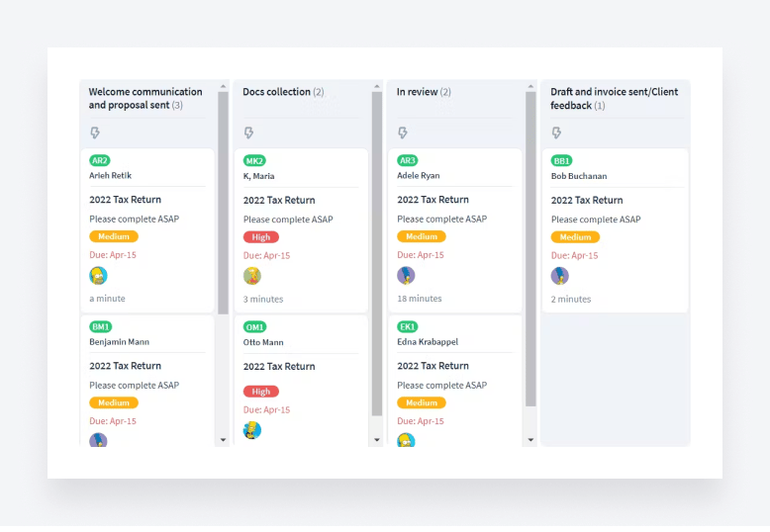Click assignee avatar on K, Maria card

[252, 276]
